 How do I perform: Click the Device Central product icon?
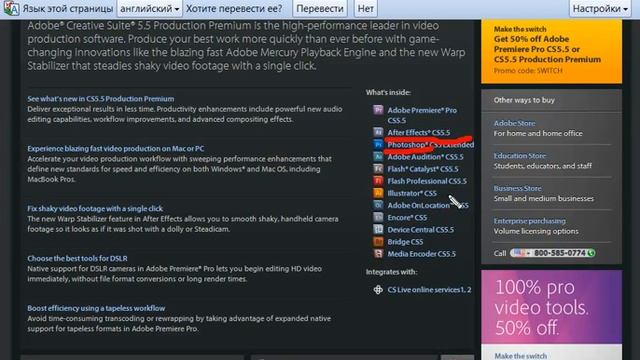coord(378,229)
